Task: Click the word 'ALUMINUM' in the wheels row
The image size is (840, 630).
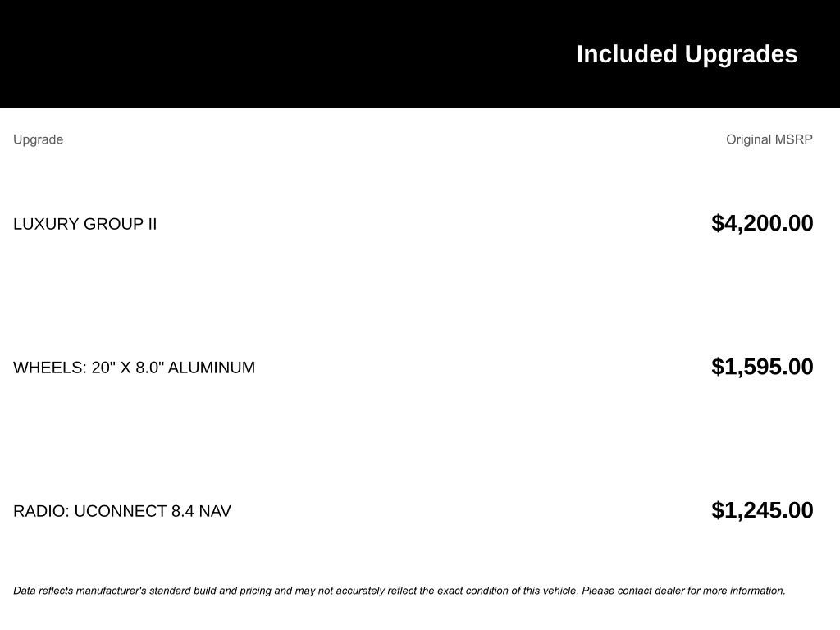Action: 211,367
